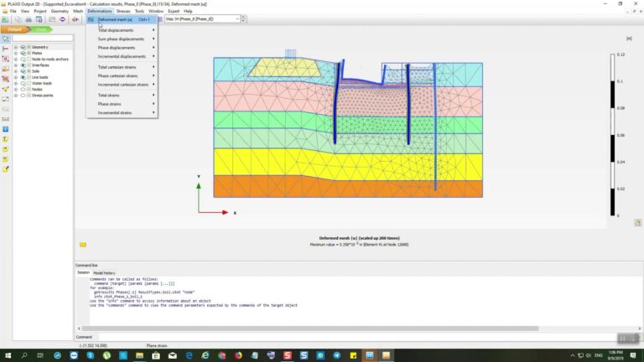Toggle visibility of Water loads
This screenshot has height=362, width=644.
29,82
